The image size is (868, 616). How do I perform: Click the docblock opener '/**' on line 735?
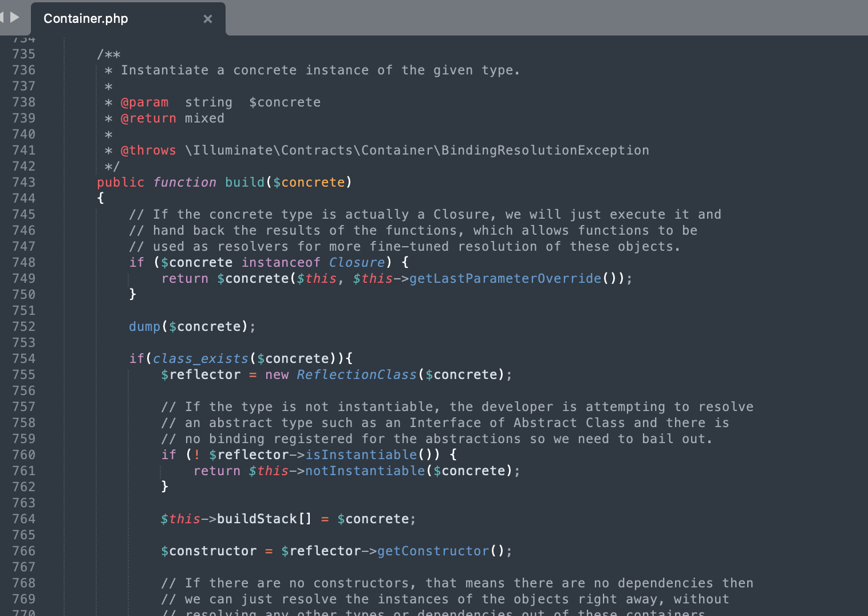click(109, 54)
